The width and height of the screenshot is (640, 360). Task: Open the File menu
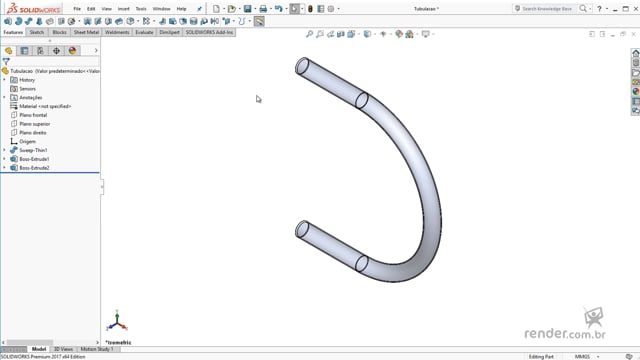tap(77, 9)
